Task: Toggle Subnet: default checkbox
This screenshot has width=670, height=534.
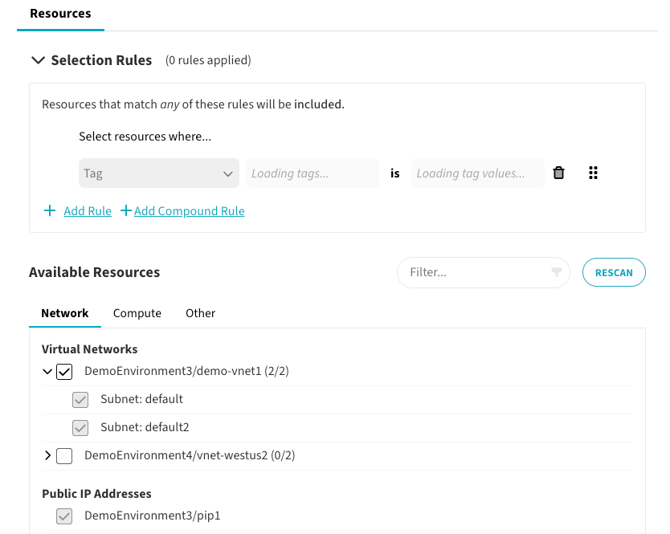Action: [80, 400]
